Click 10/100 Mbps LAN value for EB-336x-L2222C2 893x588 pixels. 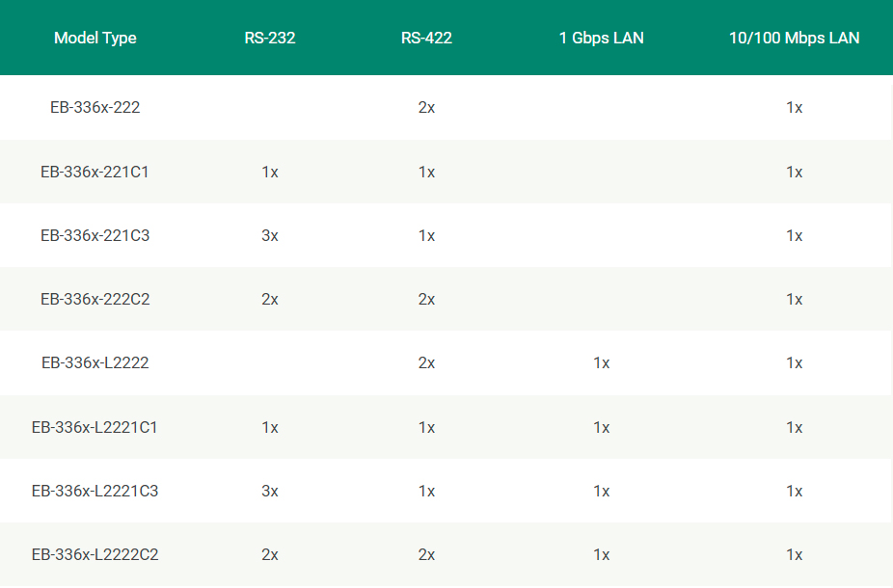[x=795, y=555]
